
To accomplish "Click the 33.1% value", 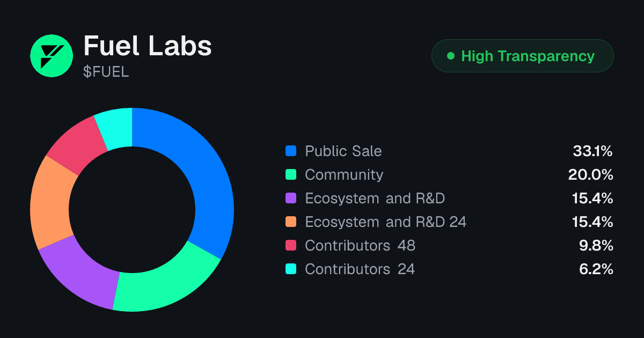I will pyautogui.click(x=592, y=151).
